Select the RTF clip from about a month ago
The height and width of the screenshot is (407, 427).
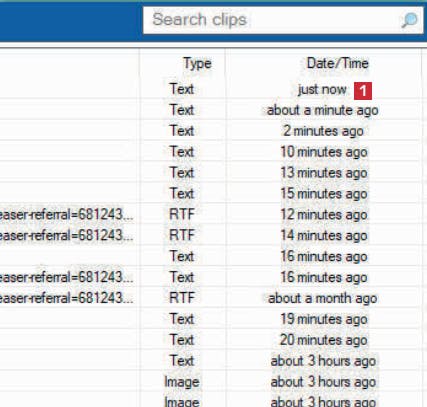click(x=213, y=298)
